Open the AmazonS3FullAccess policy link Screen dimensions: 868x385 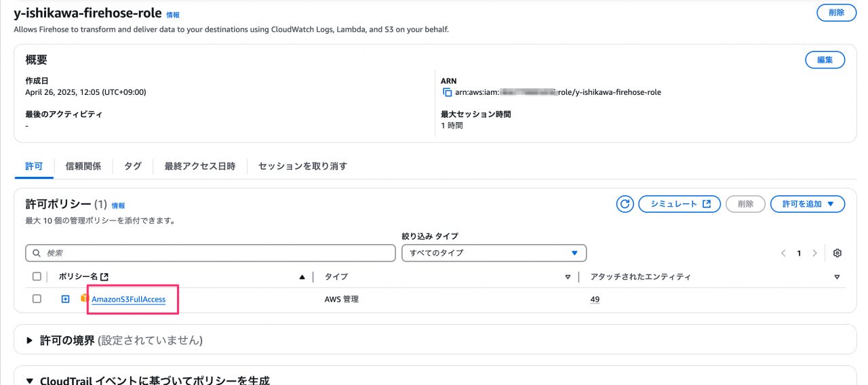coord(129,299)
